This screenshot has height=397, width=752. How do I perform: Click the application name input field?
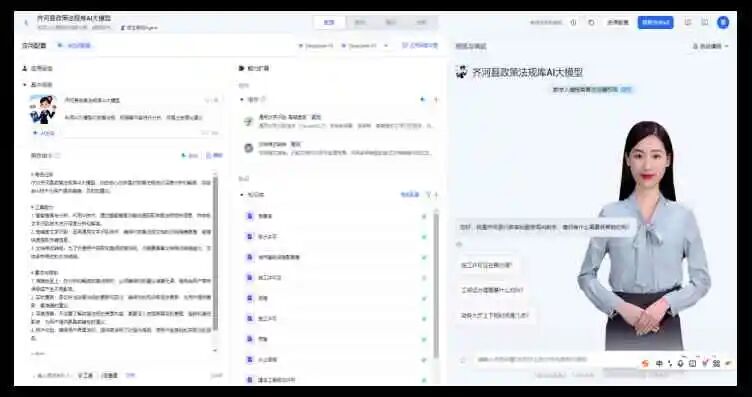143,100
